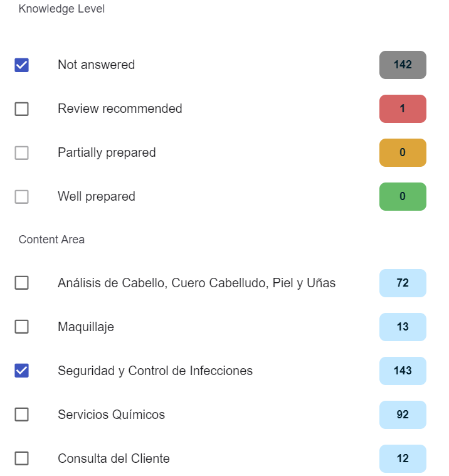Viewport: 449px width, 476px height.
Task: Tick the Consulta del Cliente checkbox
Action: pyautogui.click(x=21, y=458)
